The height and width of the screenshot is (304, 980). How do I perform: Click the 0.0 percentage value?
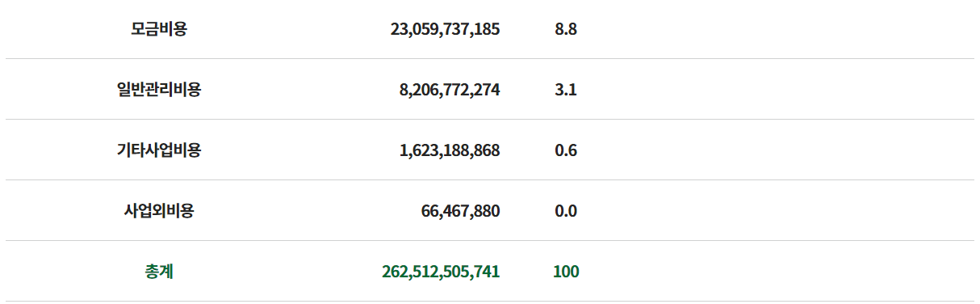pos(566,212)
